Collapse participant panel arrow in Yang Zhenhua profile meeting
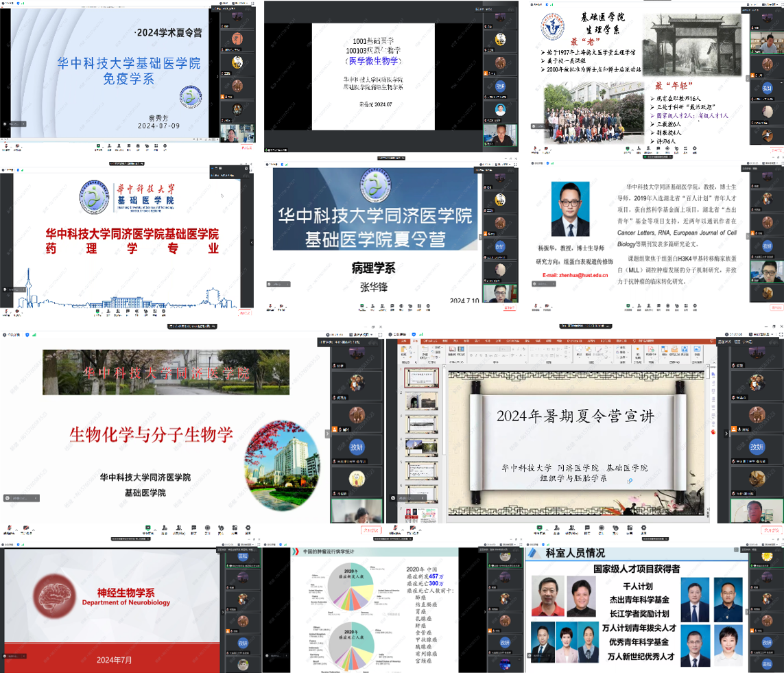784x673 pixels. tap(748, 236)
